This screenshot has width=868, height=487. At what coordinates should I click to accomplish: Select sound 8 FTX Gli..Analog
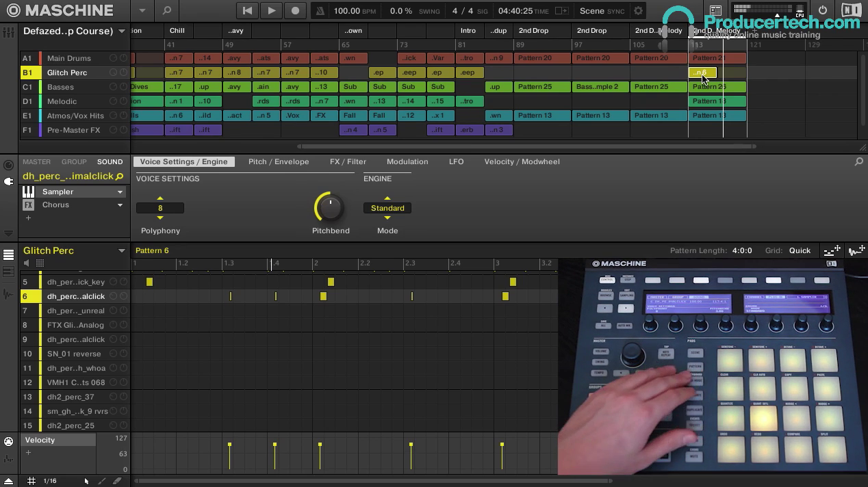75,325
